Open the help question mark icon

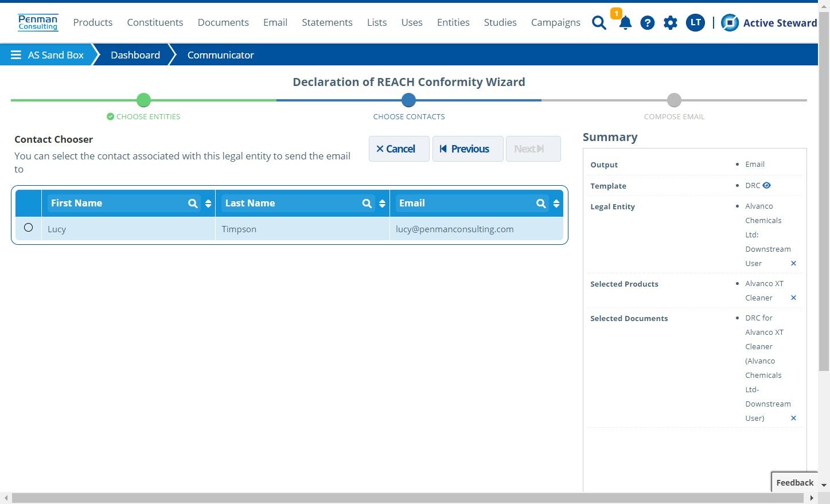pyautogui.click(x=648, y=23)
